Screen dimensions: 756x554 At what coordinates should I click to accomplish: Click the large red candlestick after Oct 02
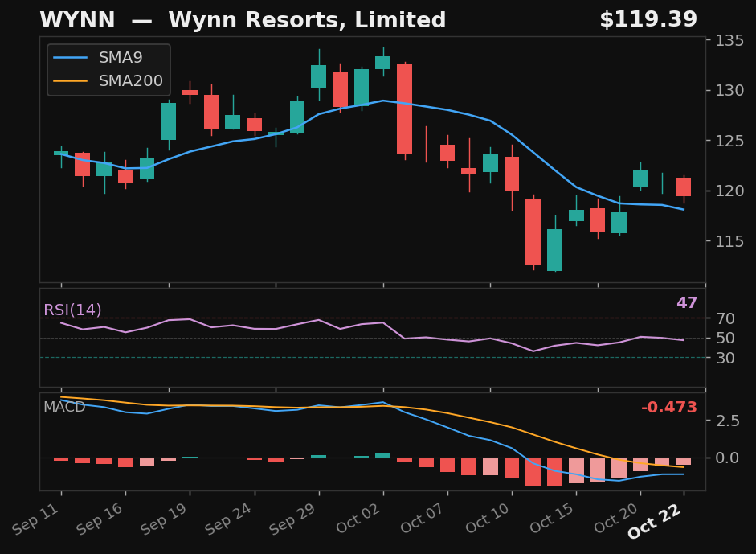(x=405, y=109)
